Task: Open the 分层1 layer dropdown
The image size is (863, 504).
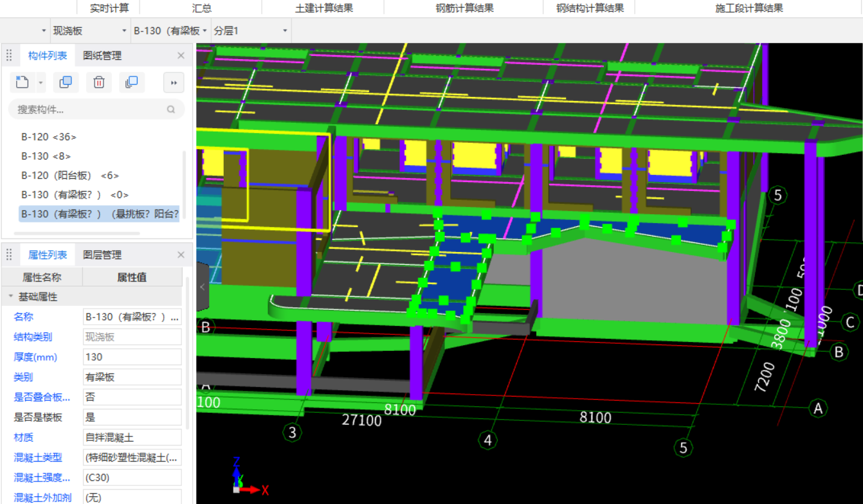Action: coord(251,31)
